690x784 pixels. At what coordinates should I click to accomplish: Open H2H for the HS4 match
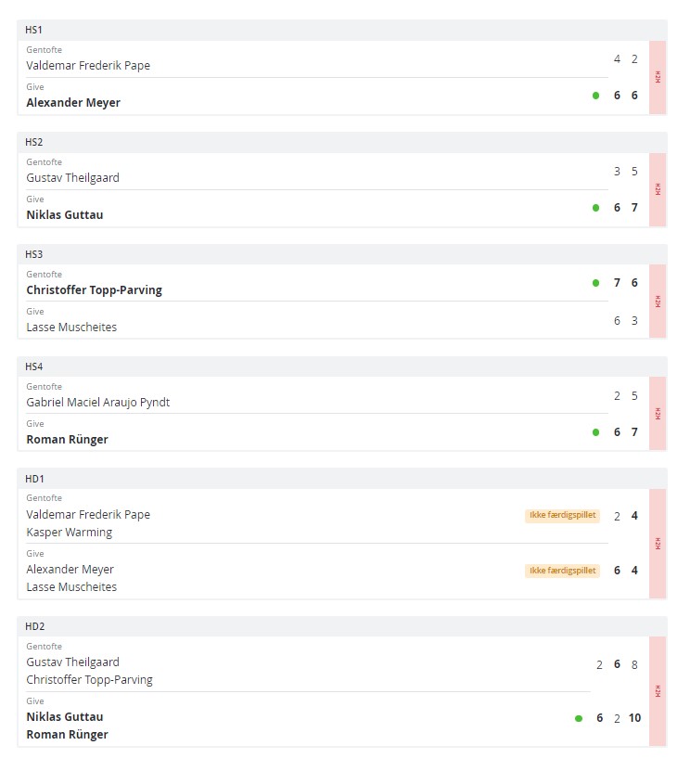[658, 414]
